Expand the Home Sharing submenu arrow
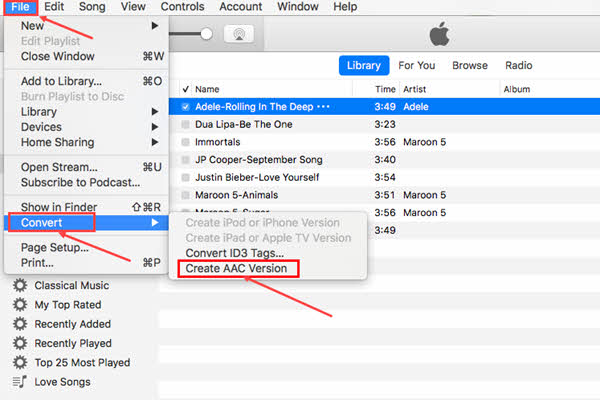The width and height of the screenshot is (600, 400). [x=155, y=142]
